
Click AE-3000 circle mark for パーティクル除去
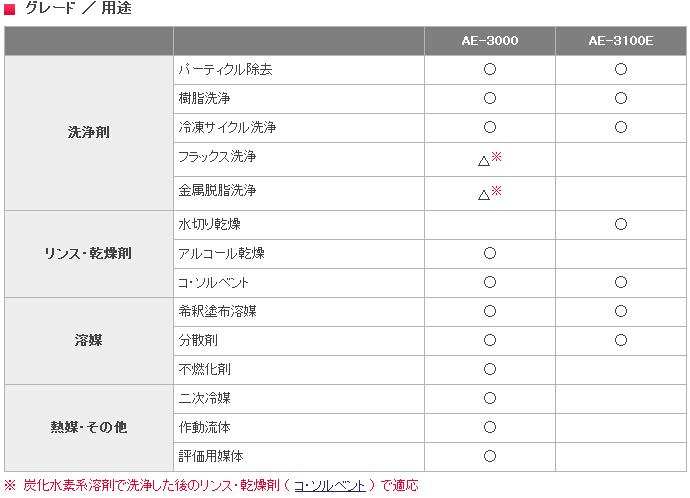[490, 70]
